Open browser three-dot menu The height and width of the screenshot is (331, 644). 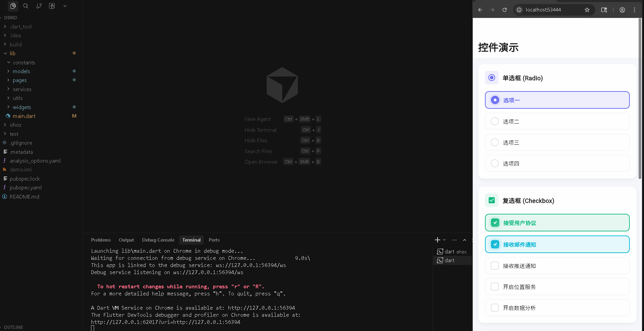tap(635, 10)
